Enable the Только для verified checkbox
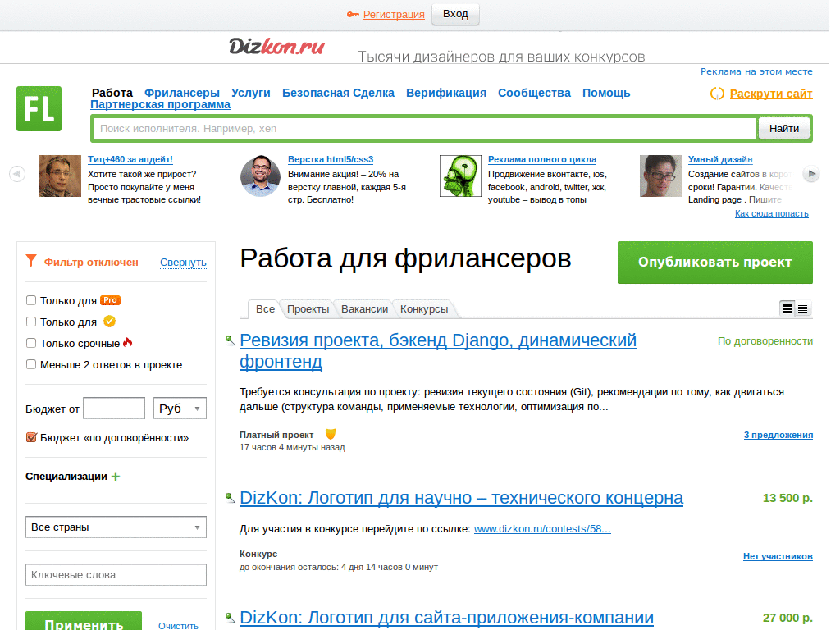 coord(31,322)
